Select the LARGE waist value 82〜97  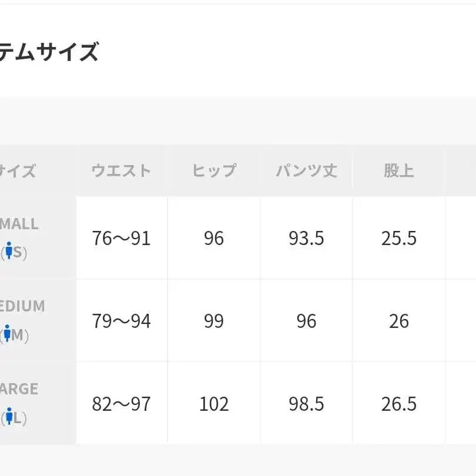[x=121, y=404]
